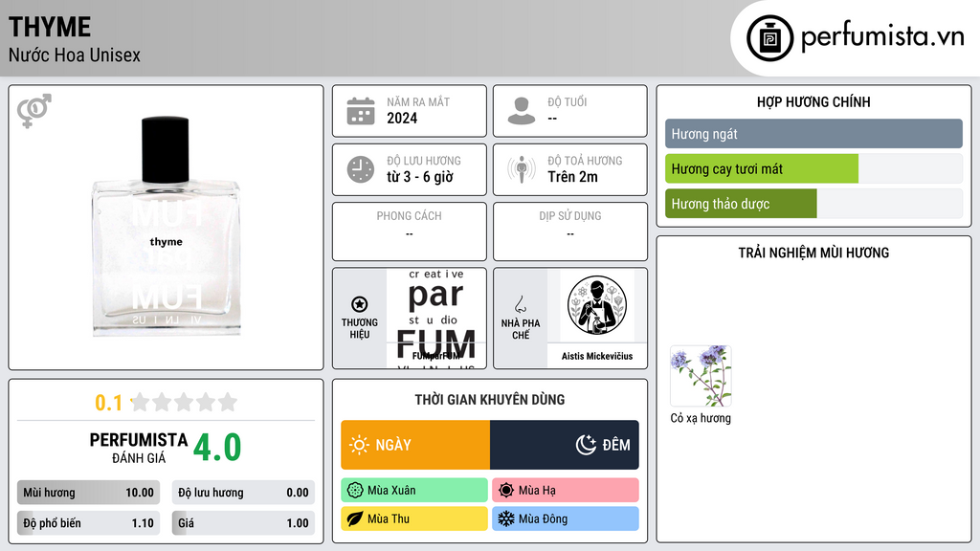The height and width of the screenshot is (551, 980).
Task: Click the từ 3 - 6 giờ longevity value
Action: (420, 177)
